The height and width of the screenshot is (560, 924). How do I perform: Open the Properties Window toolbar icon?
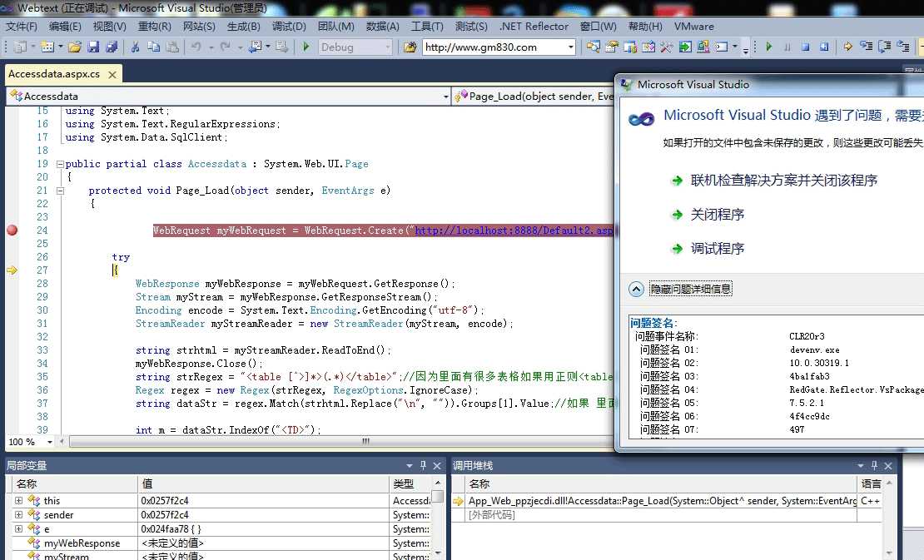click(612, 47)
